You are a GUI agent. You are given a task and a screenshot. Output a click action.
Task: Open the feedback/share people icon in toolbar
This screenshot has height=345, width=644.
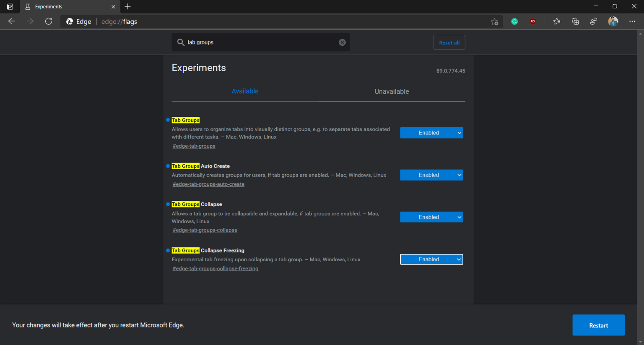(x=594, y=21)
